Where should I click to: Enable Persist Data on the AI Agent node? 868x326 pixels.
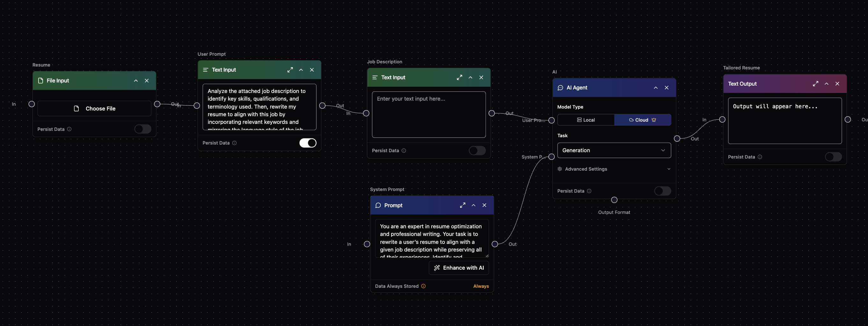[663, 191]
